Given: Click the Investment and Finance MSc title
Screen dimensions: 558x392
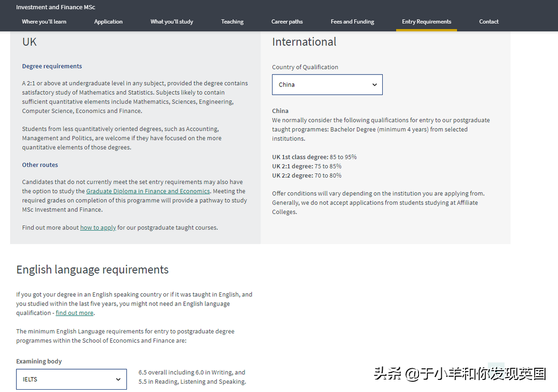Looking at the screenshot, I should coord(56,7).
